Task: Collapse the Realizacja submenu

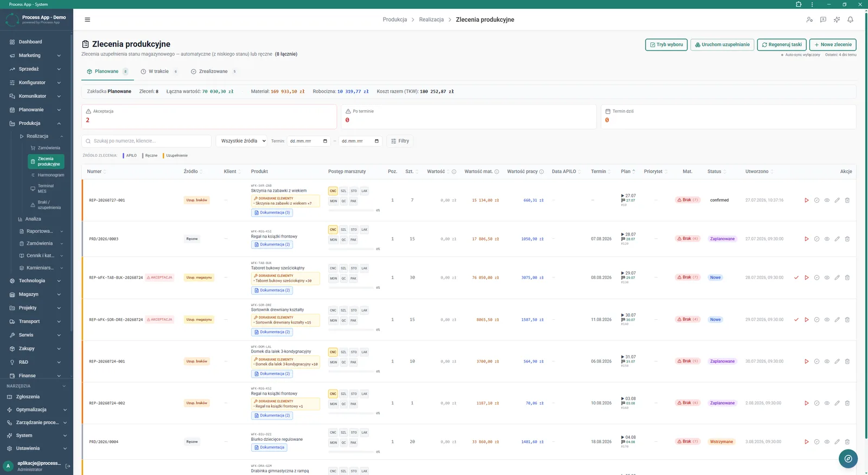Action: [41, 136]
